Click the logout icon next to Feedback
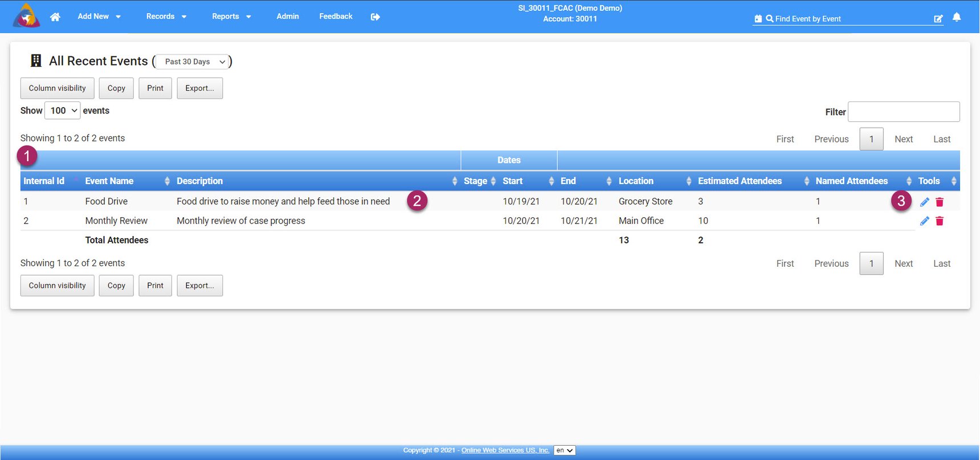980x460 pixels. coord(375,17)
